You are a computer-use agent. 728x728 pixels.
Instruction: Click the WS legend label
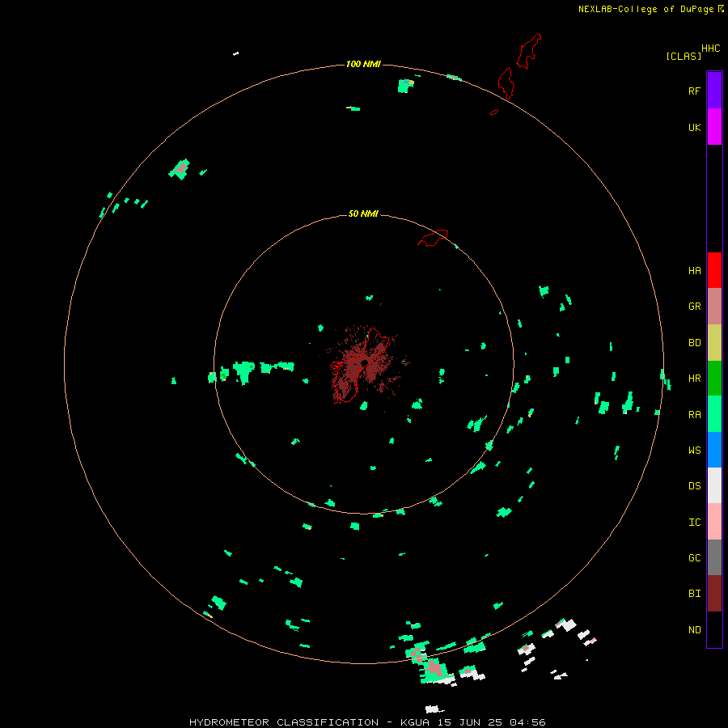pyautogui.click(x=694, y=451)
